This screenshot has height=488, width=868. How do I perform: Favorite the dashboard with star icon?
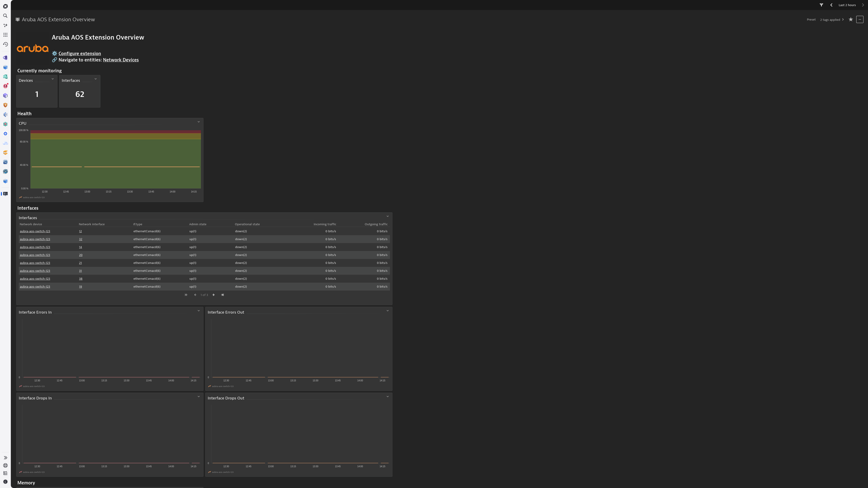[x=850, y=19]
